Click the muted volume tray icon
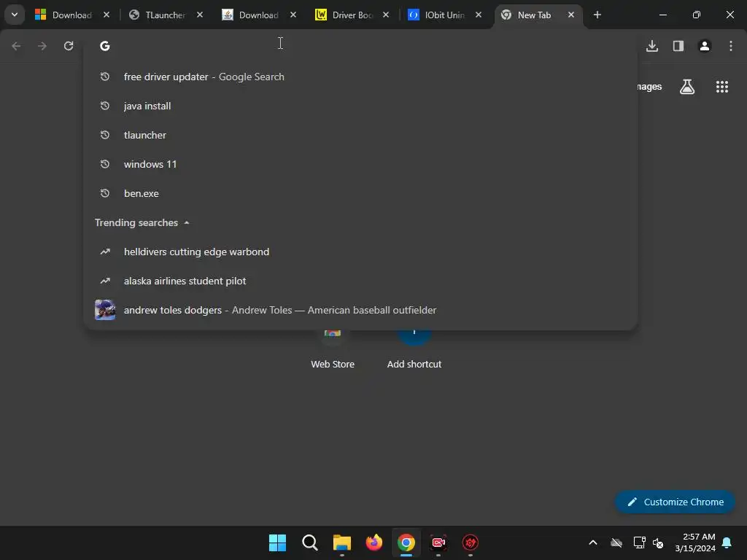 658,542
